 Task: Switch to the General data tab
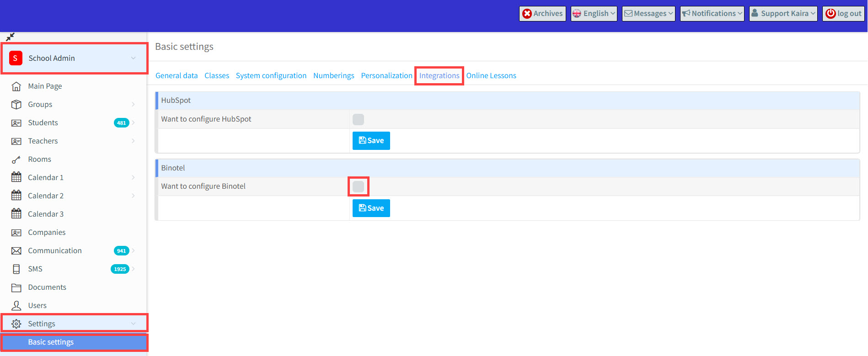177,75
